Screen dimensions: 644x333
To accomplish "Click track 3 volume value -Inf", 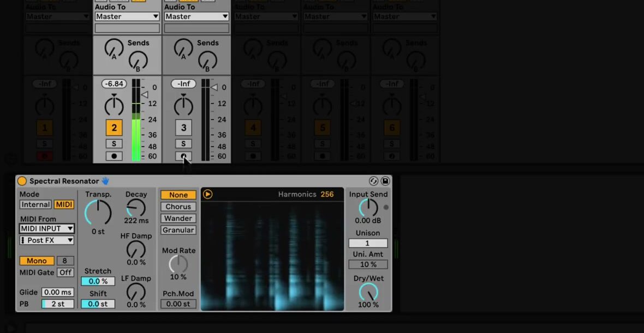I will [183, 84].
